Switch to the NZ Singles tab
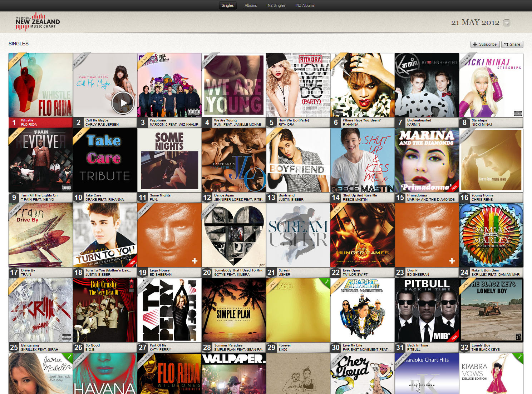Screen dimensions: 532x394 pos(276,5)
